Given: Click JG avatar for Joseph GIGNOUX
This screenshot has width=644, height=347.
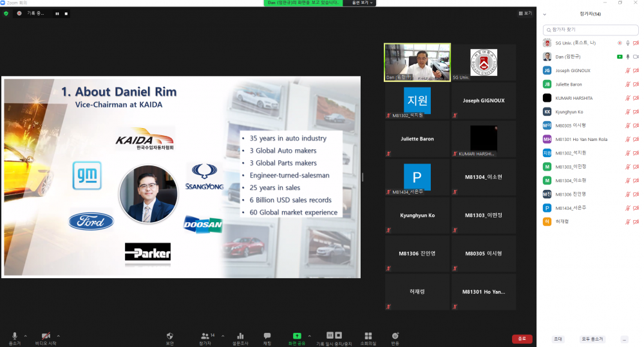Looking at the screenshot, I should (x=547, y=70).
